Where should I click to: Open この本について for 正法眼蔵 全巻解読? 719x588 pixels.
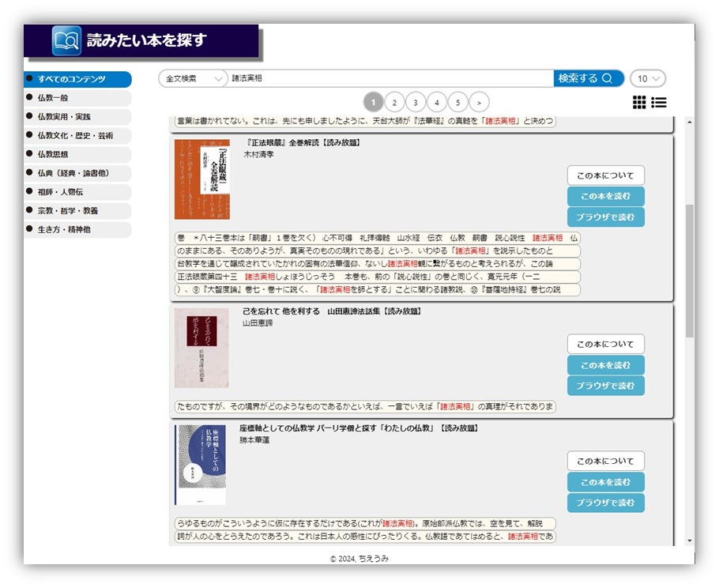point(606,175)
